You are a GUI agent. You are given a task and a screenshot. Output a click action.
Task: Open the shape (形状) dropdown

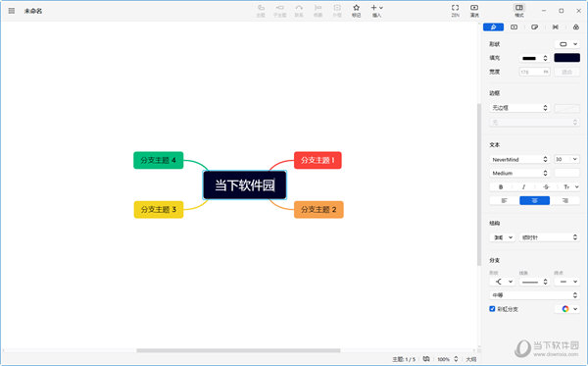[x=567, y=44]
